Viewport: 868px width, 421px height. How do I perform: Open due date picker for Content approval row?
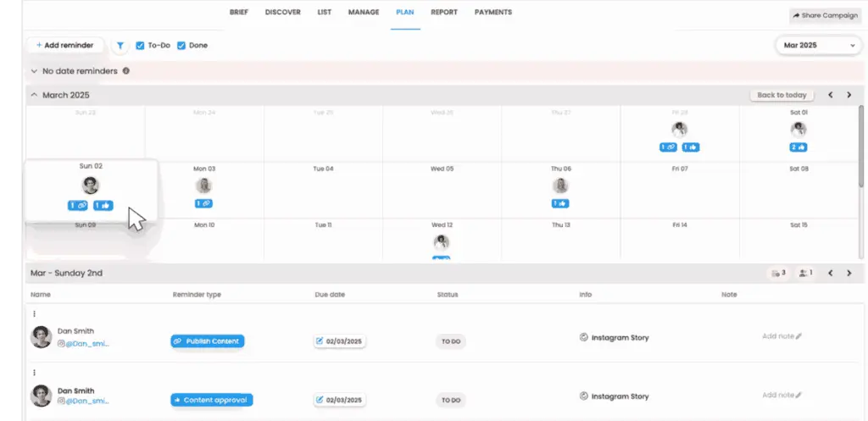coord(339,400)
